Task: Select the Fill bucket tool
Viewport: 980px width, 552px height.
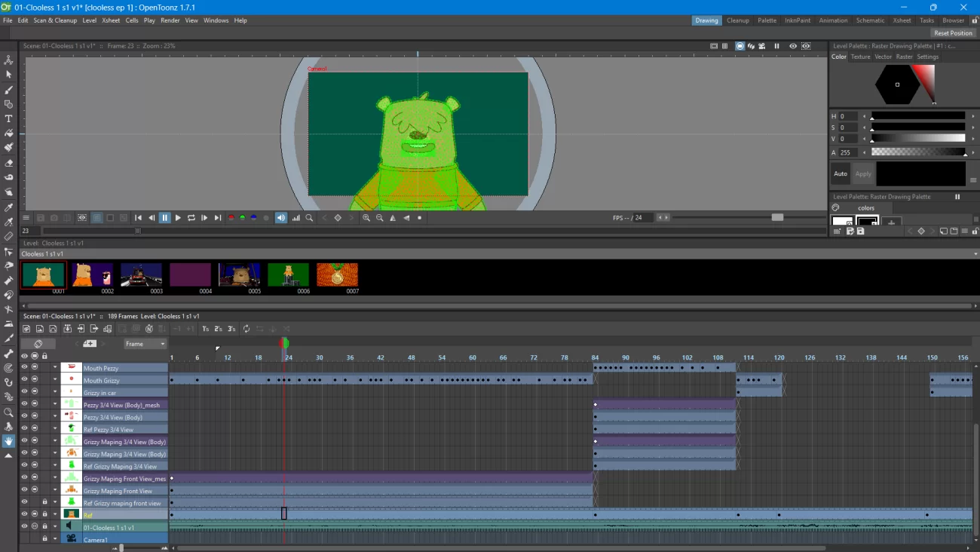Action: [x=9, y=133]
